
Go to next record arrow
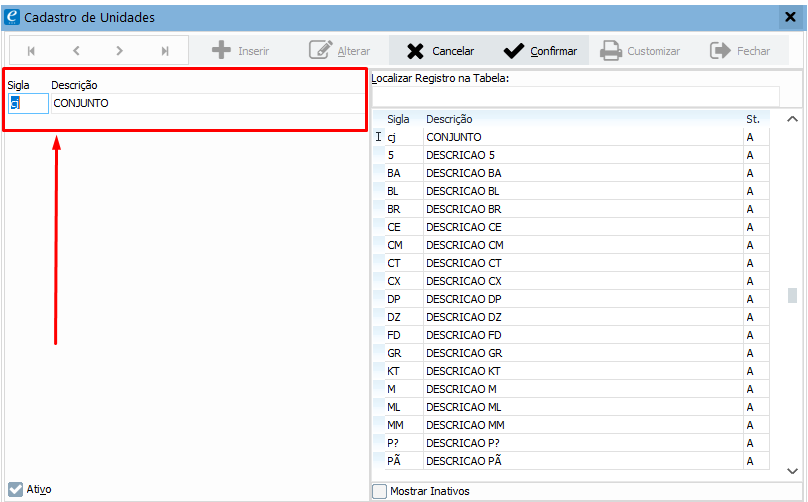(x=120, y=51)
